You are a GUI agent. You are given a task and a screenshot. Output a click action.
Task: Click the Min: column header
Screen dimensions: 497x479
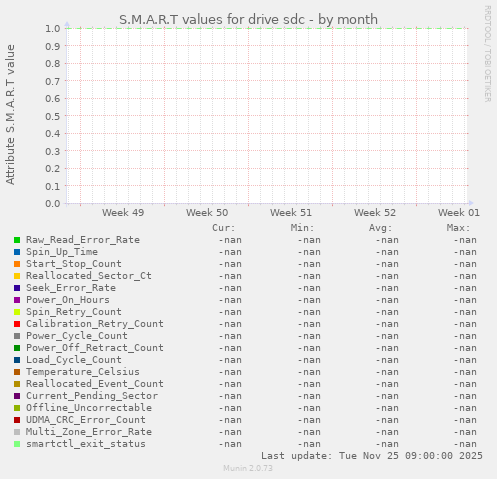[302, 228]
